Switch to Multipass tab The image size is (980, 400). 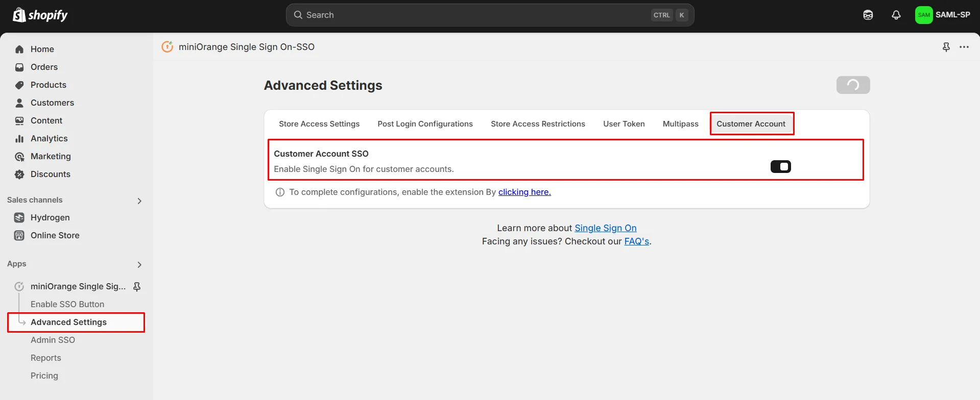(681, 124)
